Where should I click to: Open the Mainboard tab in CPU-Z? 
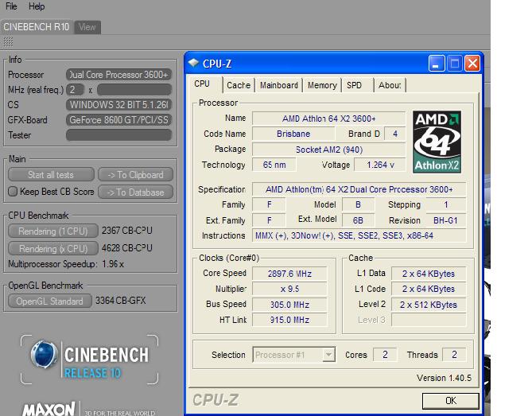(x=279, y=85)
